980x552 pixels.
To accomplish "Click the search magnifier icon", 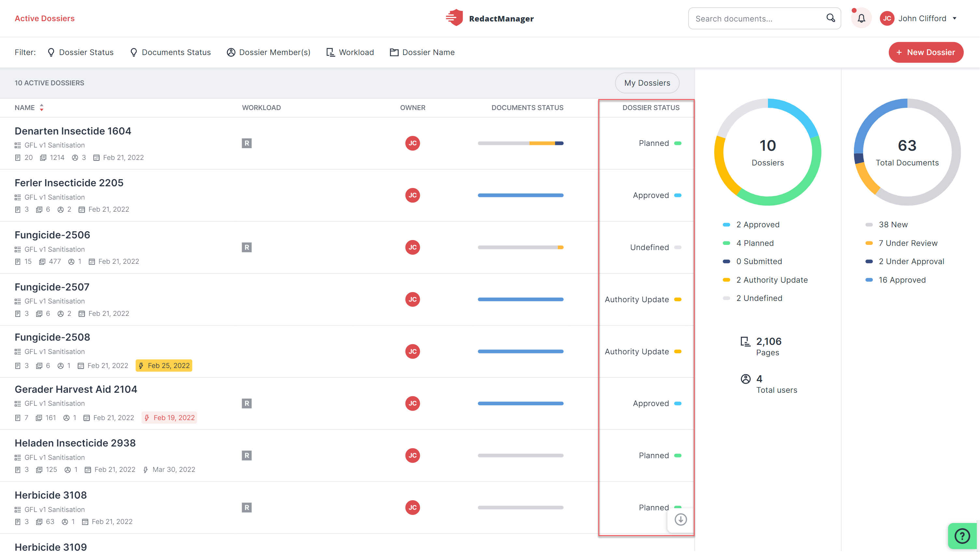I will click(831, 18).
